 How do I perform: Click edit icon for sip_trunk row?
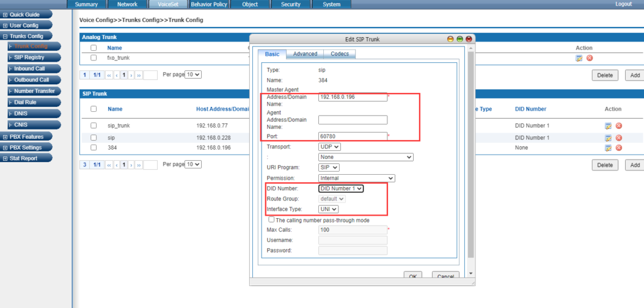point(608,126)
